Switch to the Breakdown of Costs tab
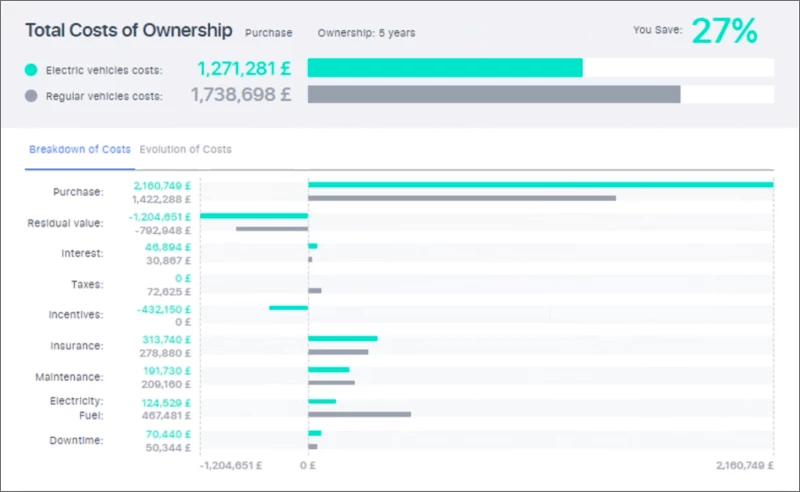800x492 pixels. pos(80,150)
